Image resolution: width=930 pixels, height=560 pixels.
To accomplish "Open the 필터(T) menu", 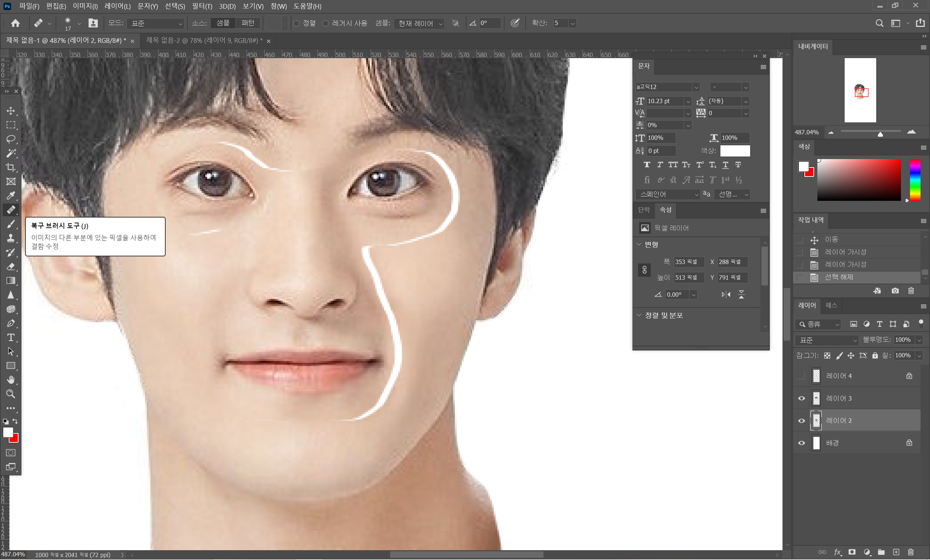I will tap(202, 6).
